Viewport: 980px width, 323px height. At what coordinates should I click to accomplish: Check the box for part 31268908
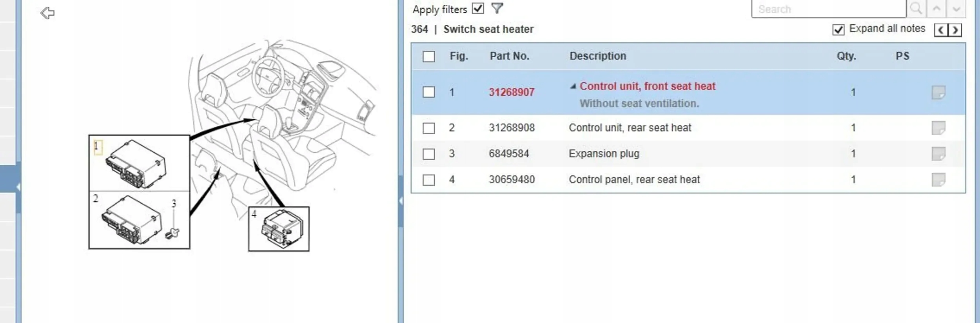[428, 128]
